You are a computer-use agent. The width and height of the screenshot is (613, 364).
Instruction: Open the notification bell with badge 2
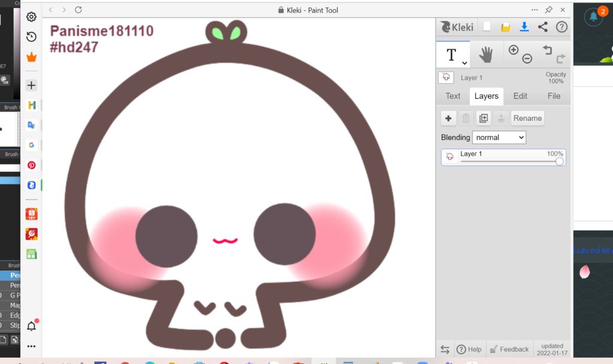pyautogui.click(x=594, y=16)
